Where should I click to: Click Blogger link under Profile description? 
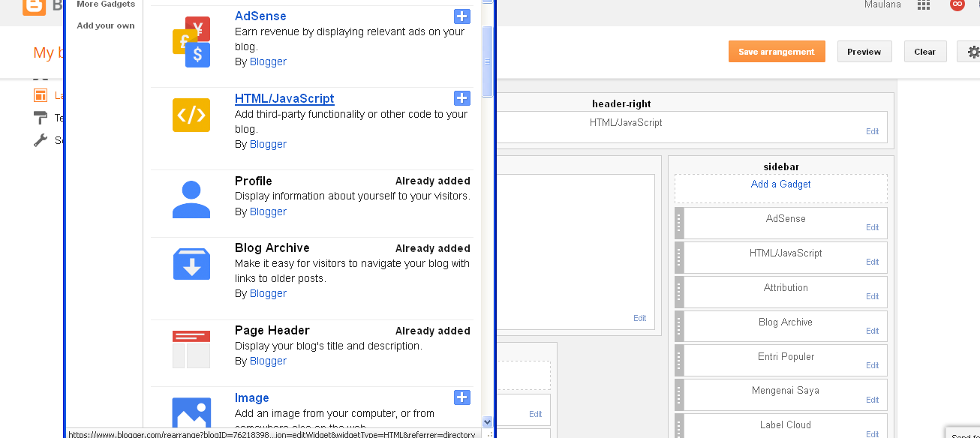point(268,211)
